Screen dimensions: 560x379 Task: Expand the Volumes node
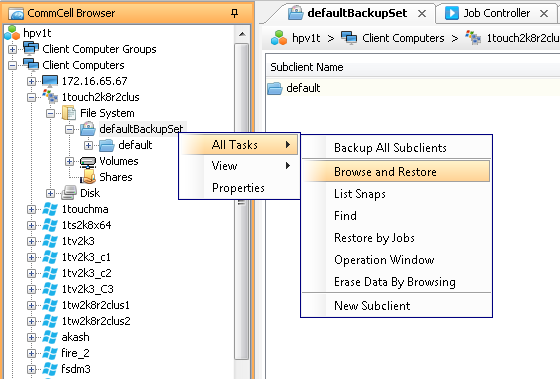click(x=69, y=161)
